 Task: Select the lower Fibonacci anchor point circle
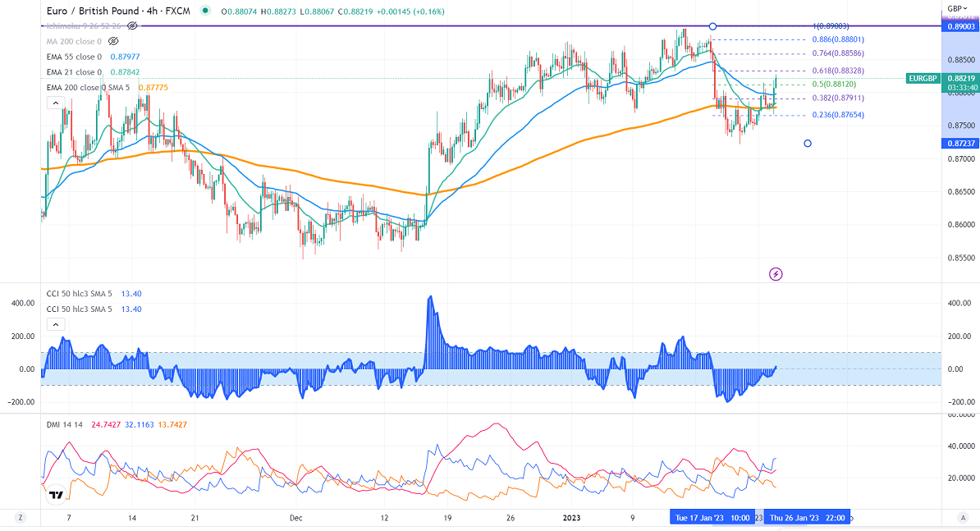(808, 144)
